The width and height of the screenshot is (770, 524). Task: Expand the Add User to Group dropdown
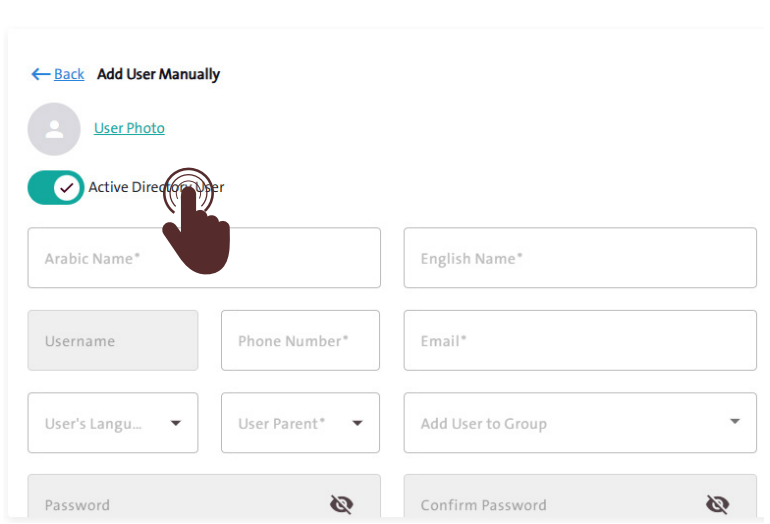pos(735,422)
